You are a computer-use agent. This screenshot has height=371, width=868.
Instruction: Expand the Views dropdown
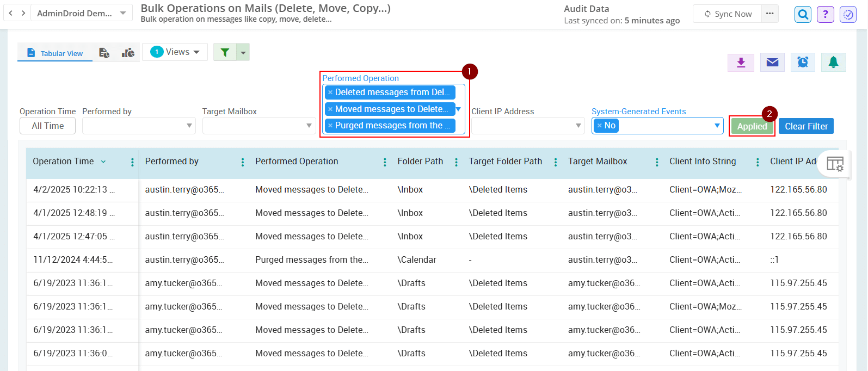coord(175,52)
